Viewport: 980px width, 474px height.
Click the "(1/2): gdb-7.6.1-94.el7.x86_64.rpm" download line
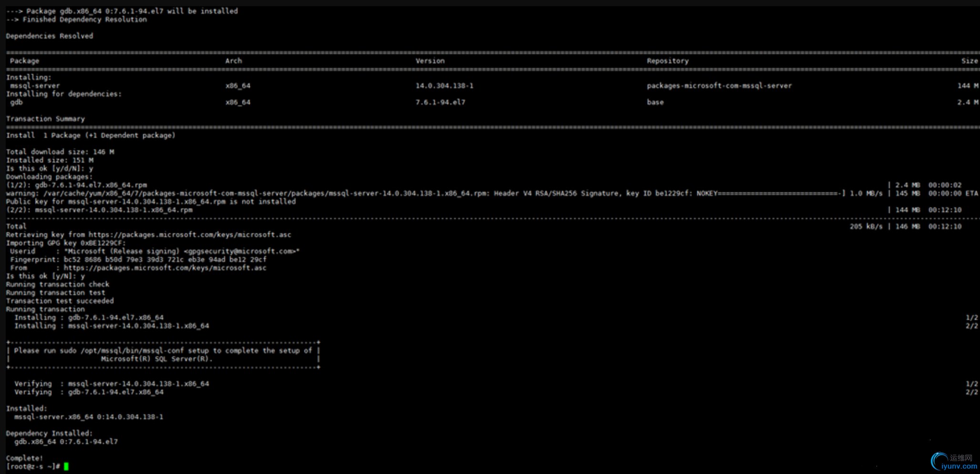tap(76, 185)
